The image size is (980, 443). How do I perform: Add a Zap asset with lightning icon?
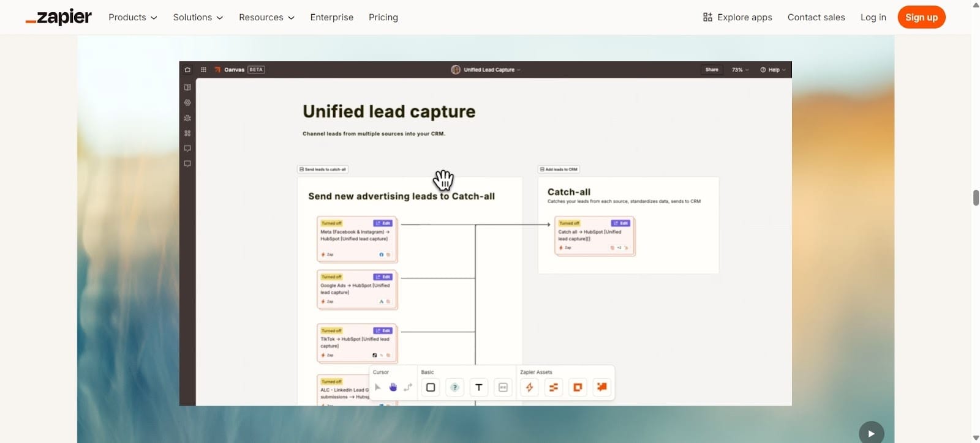[x=530, y=387]
